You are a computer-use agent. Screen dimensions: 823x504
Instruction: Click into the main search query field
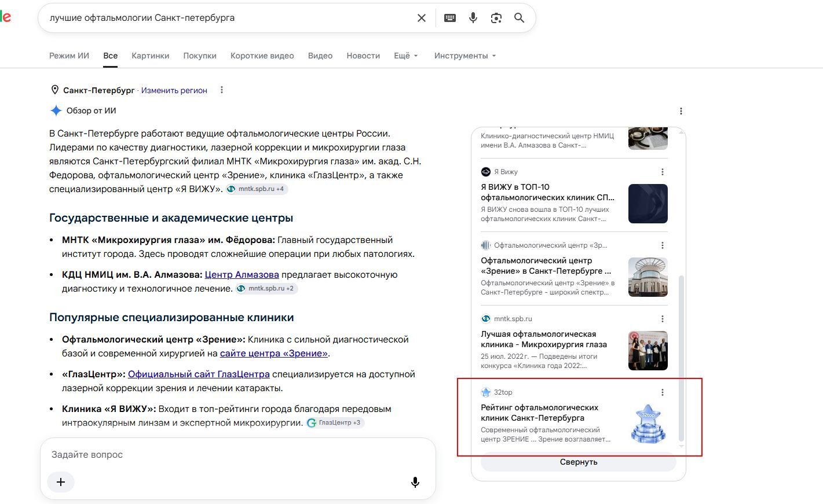229,18
